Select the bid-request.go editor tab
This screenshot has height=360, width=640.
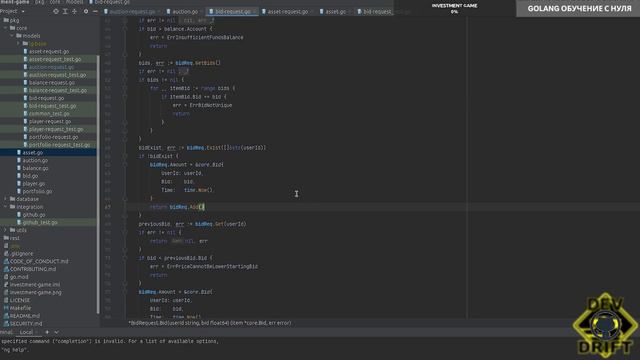(x=232, y=12)
